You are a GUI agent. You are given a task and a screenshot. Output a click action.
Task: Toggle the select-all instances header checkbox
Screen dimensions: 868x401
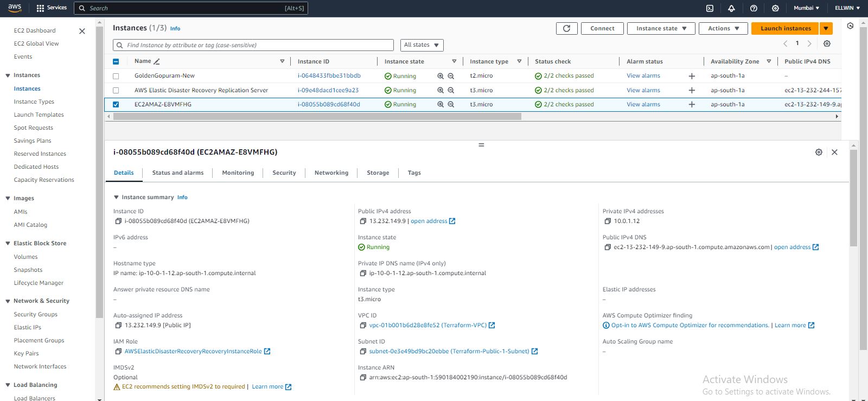[116, 61]
